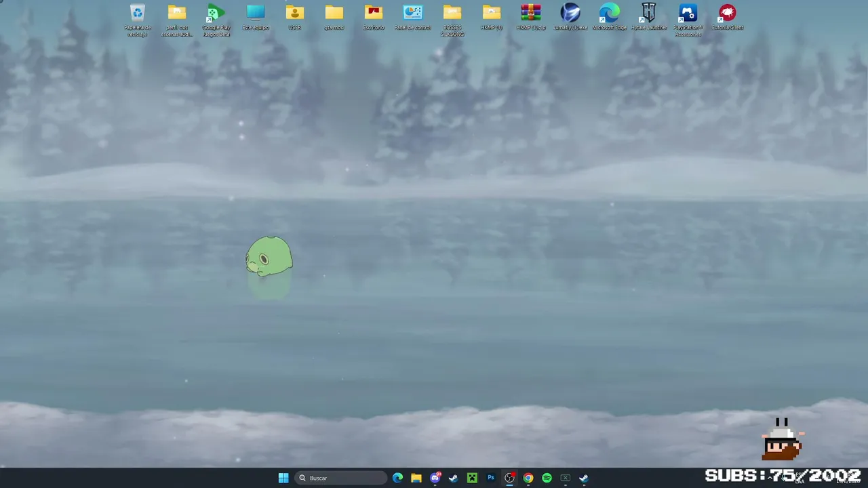Select the Lumafly executable icon
Screen dimensions: 868x488
pyautogui.click(x=570, y=17)
